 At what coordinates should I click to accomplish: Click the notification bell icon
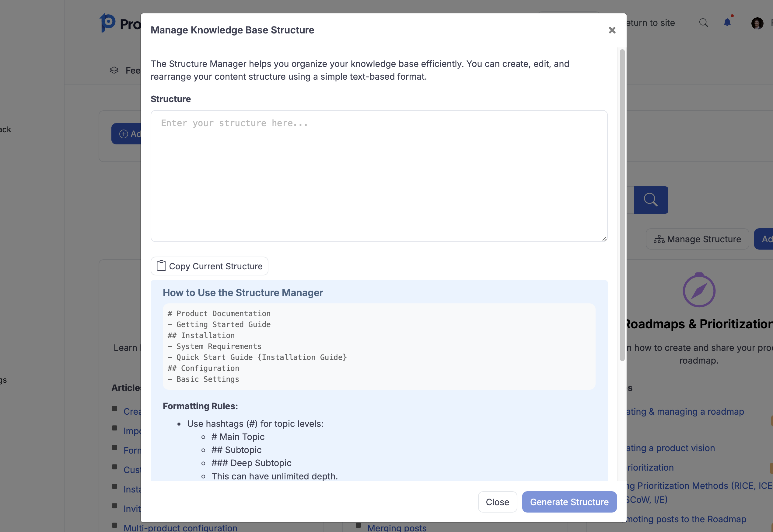727,23
